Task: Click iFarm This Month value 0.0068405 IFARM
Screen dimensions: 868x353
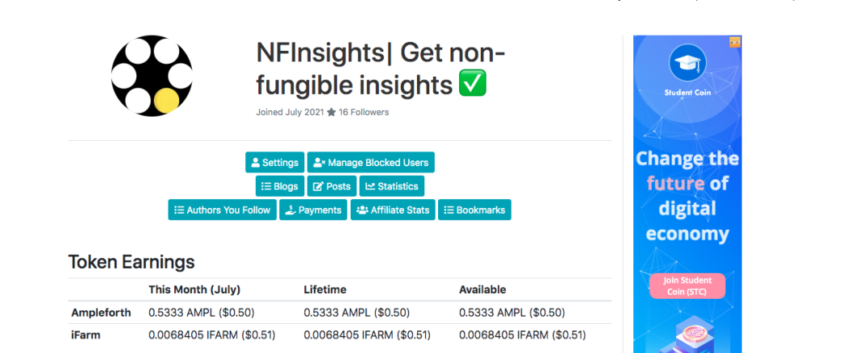Action: click(x=212, y=334)
